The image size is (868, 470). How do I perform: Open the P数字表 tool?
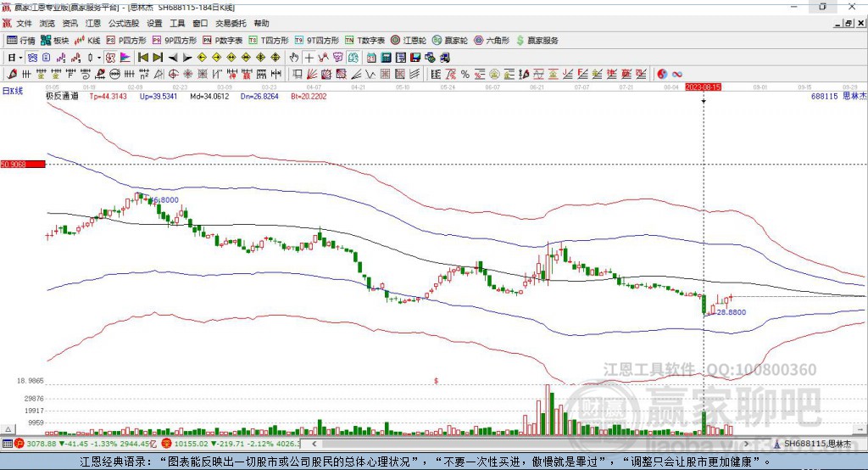point(223,41)
